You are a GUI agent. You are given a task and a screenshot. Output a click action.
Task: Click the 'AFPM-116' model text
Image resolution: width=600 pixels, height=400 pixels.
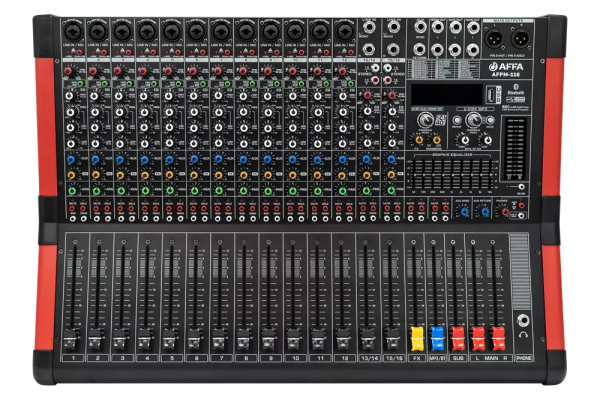pyautogui.click(x=507, y=74)
